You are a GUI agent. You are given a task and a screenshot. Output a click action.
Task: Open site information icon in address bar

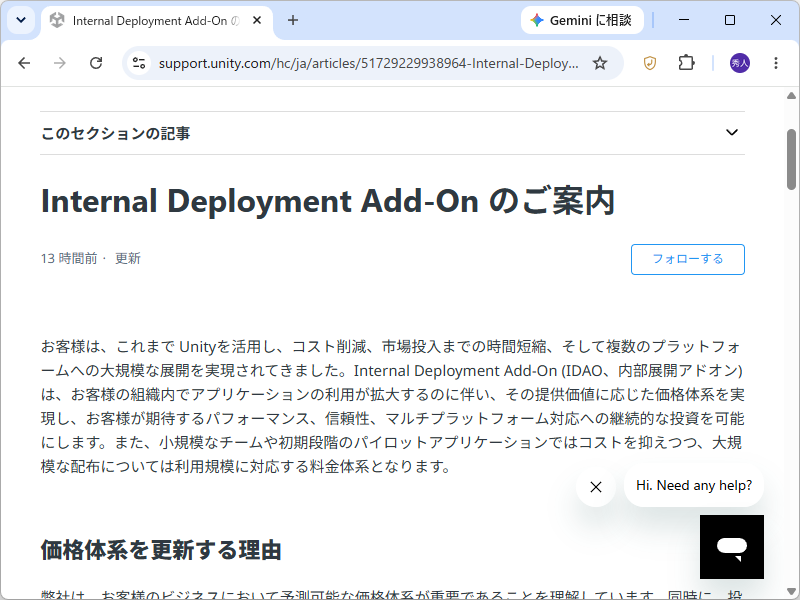pos(139,63)
